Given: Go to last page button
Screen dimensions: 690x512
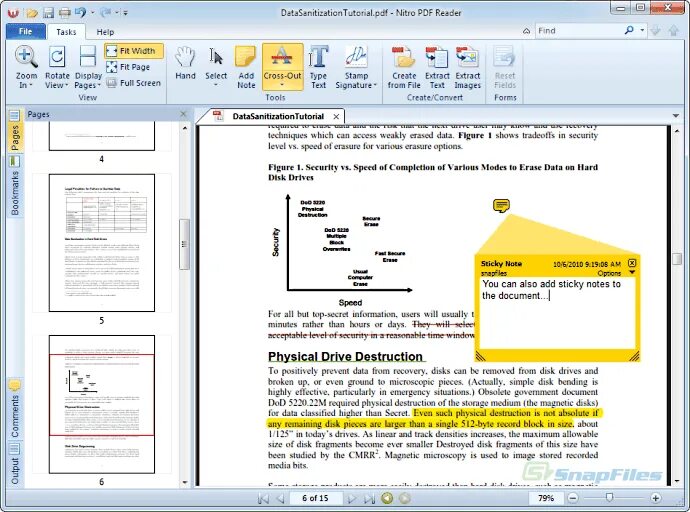Looking at the screenshot, I should (x=369, y=498).
